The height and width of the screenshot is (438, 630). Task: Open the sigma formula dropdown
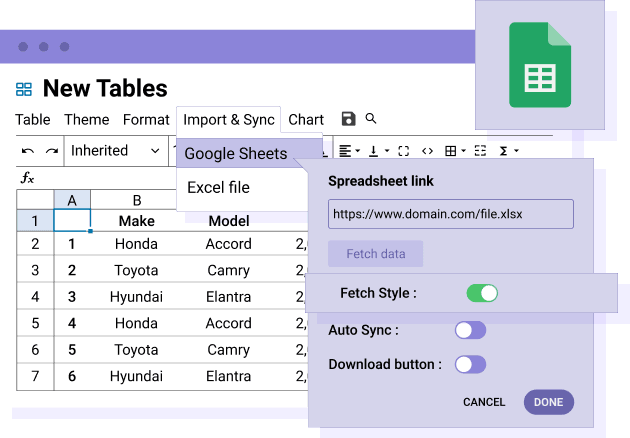(507, 151)
